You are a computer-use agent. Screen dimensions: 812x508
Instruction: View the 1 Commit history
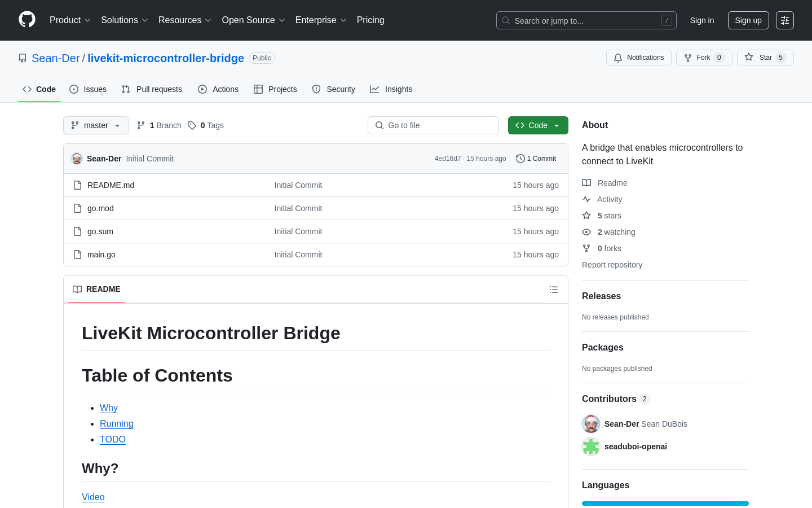point(536,159)
